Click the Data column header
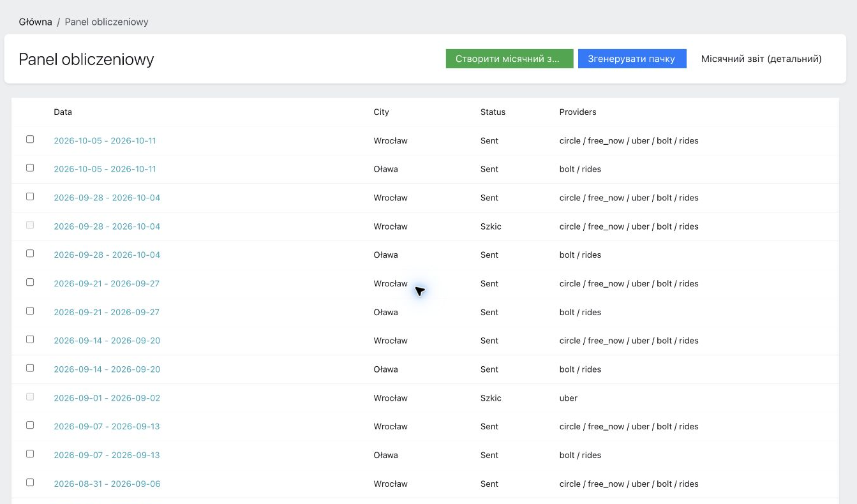The height and width of the screenshot is (504, 857). tap(63, 112)
